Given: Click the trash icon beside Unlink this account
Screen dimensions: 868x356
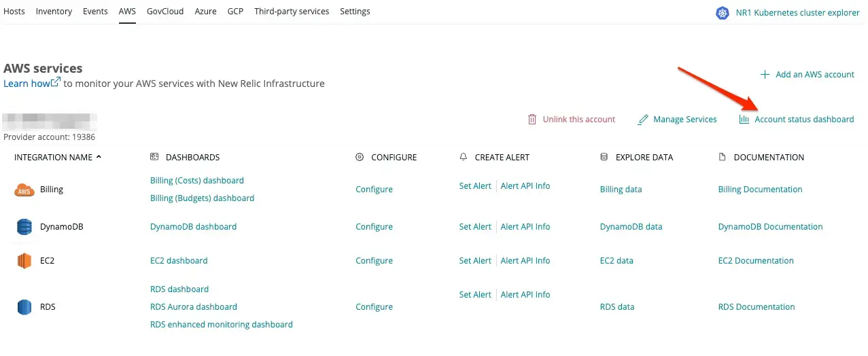Looking at the screenshot, I should 532,120.
